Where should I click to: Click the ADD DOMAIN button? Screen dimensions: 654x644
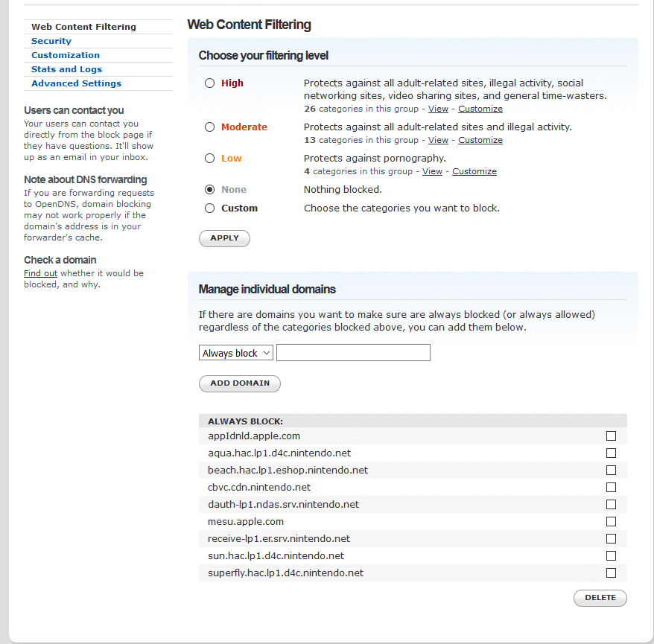coord(240,383)
